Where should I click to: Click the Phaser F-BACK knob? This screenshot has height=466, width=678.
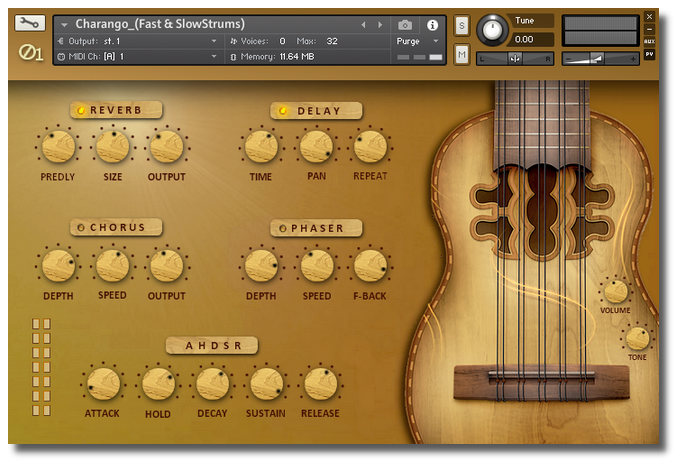370,265
